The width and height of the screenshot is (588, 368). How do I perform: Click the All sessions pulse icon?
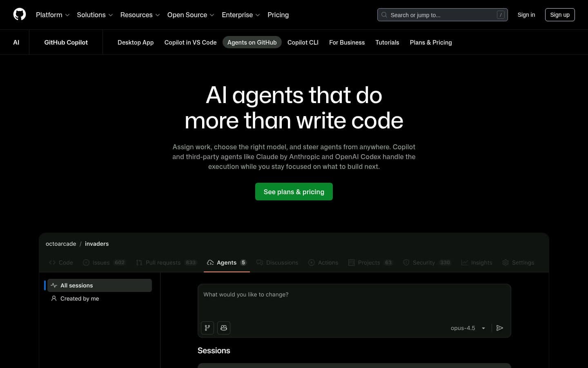coord(54,285)
